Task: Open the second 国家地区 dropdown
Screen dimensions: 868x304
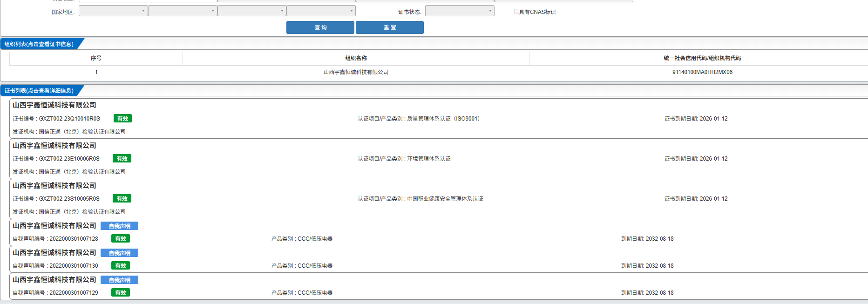Action: coord(183,11)
